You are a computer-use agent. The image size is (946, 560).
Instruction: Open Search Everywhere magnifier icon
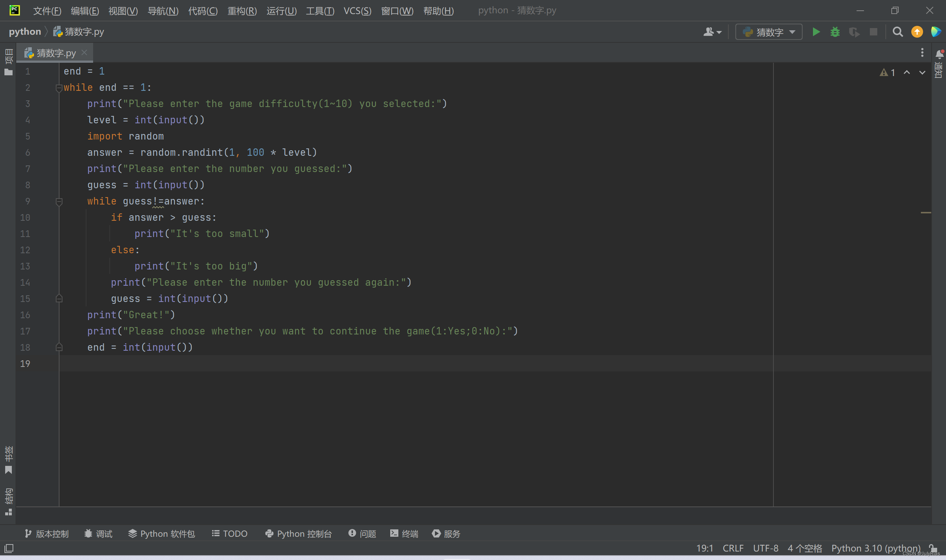tap(898, 32)
